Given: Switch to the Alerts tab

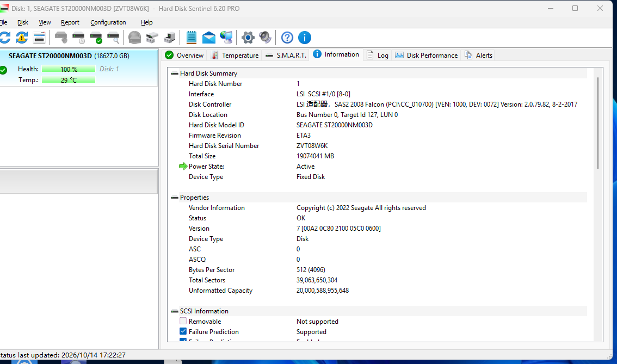Looking at the screenshot, I should pos(478,55).
